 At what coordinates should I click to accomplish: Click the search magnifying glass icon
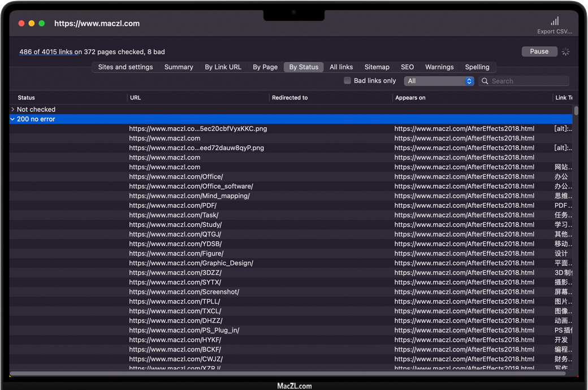pyautogui.click(x=485, y=81)
